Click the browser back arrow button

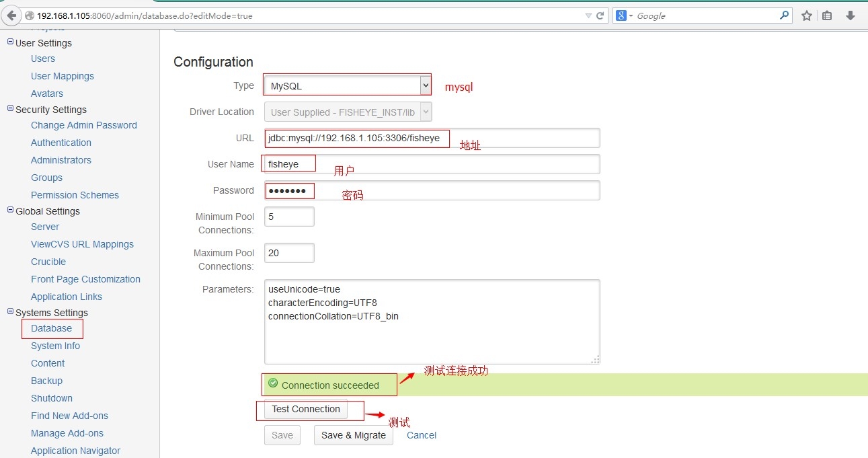coord(11,15)
